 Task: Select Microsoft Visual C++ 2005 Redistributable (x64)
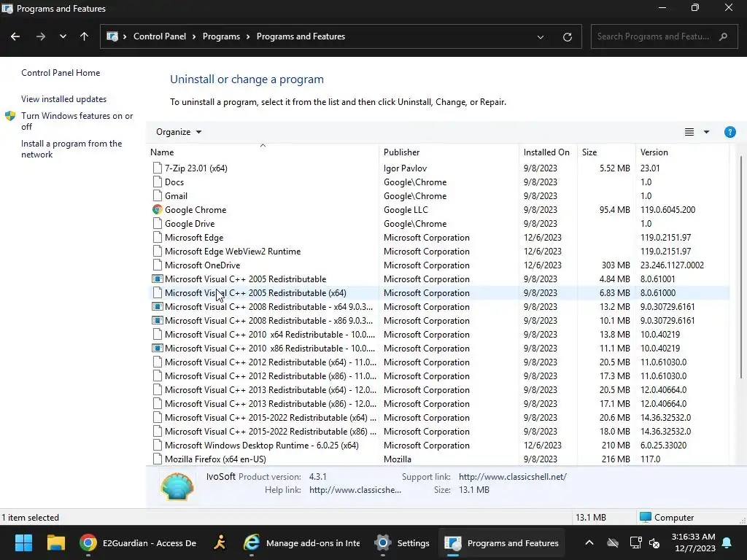438,293
